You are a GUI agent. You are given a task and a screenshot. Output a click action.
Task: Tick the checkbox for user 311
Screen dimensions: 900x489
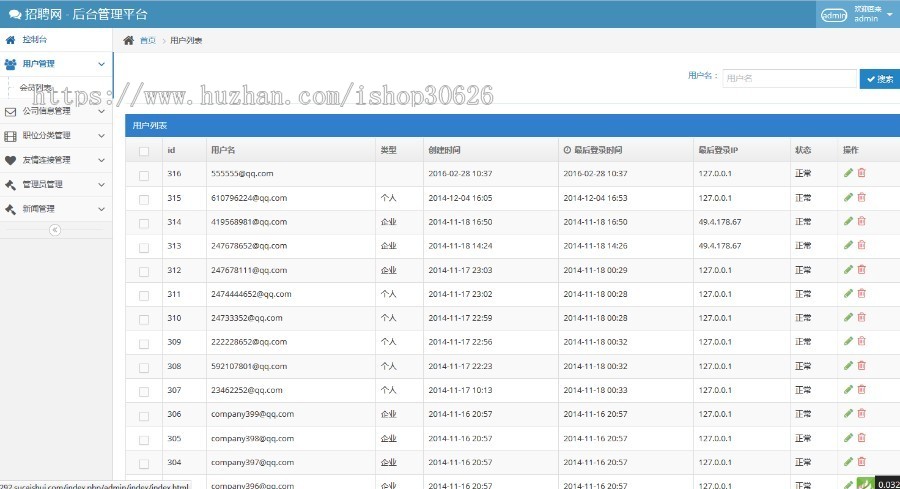coord(144,296)
